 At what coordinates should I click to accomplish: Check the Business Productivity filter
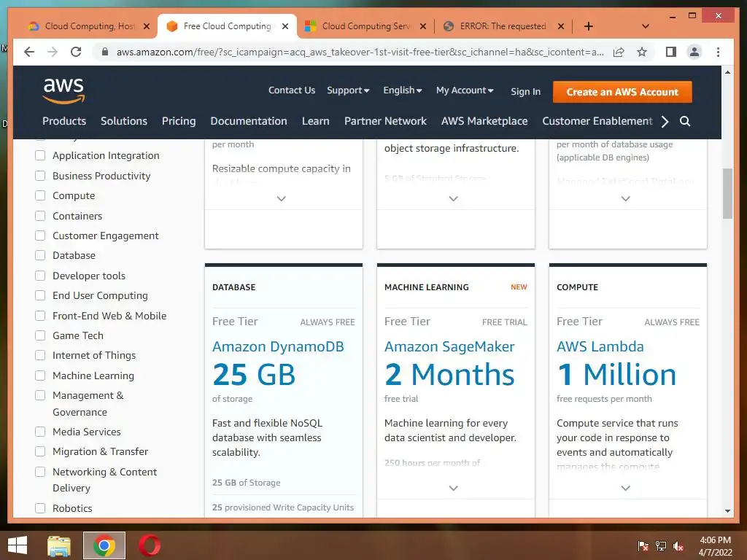pyautogui.click(x=41, y=176)
